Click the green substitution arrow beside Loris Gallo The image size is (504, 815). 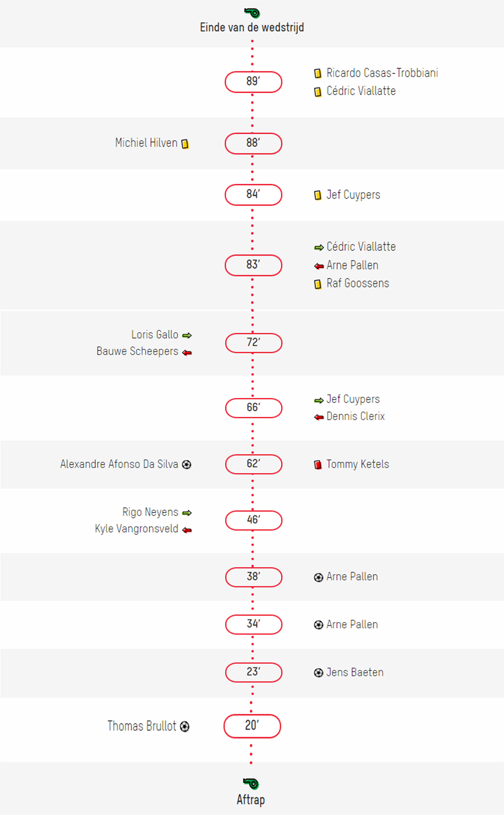(x=187, y=335)
